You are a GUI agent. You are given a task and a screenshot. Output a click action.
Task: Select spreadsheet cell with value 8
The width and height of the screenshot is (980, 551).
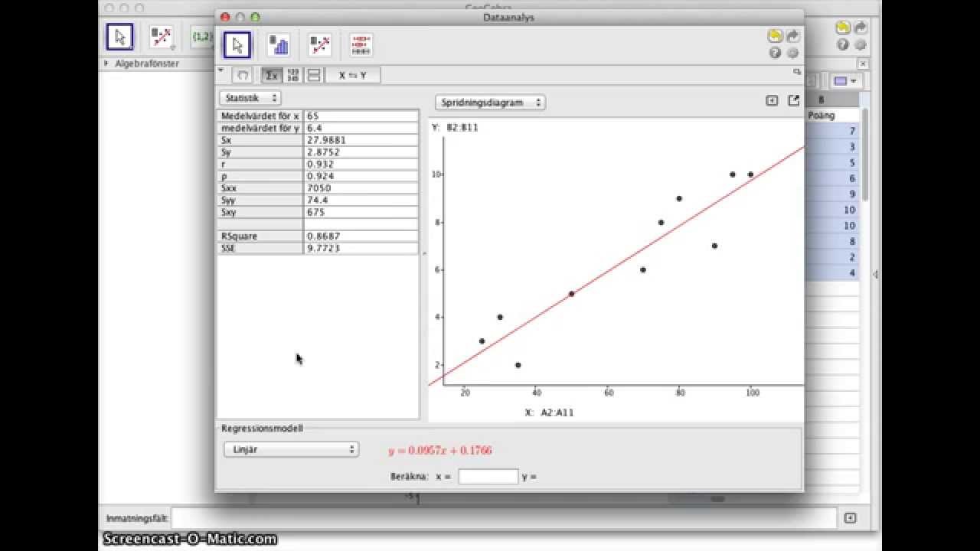pyautogui.click(x=832, y=242)
